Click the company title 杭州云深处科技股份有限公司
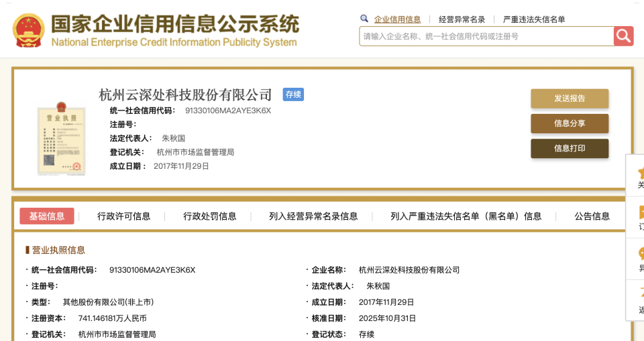644x341 pixels. tap(185, 94)
